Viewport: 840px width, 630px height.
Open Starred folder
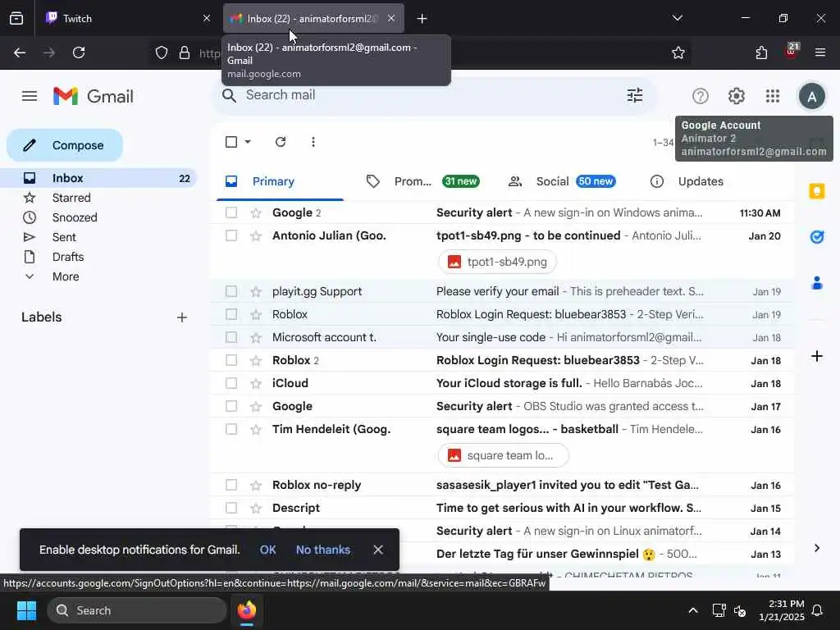[71, 199]
